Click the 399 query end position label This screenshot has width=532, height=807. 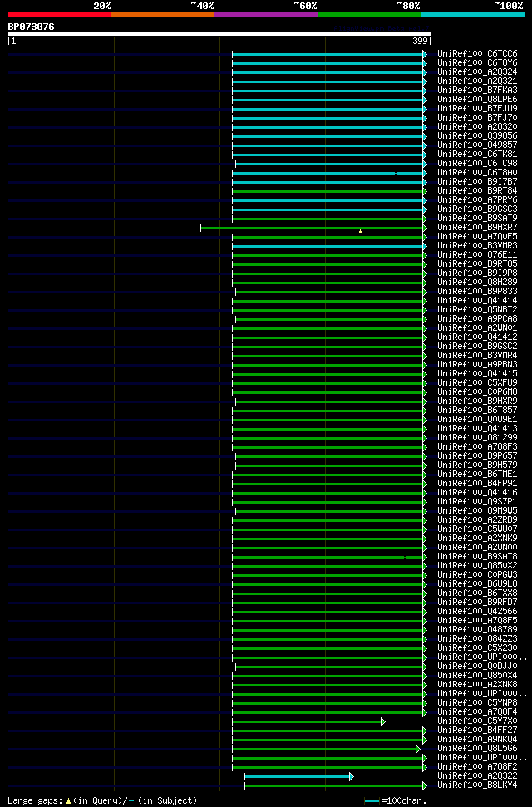421,42
